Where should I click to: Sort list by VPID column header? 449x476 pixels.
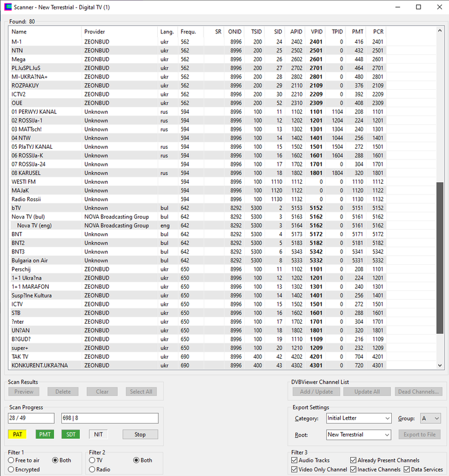coord(316,32)
